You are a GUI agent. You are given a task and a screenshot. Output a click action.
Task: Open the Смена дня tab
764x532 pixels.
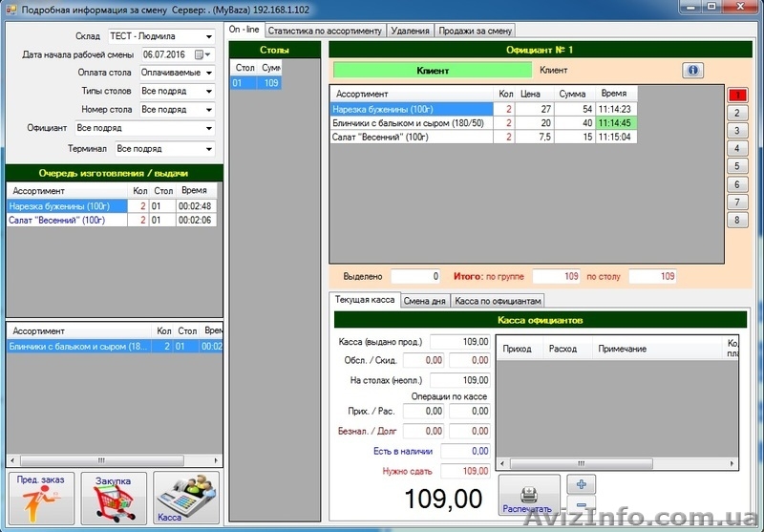425,300
